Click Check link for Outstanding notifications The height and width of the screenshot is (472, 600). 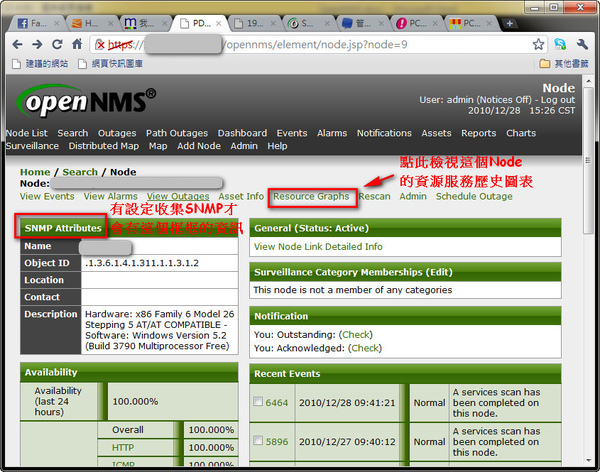355,335
